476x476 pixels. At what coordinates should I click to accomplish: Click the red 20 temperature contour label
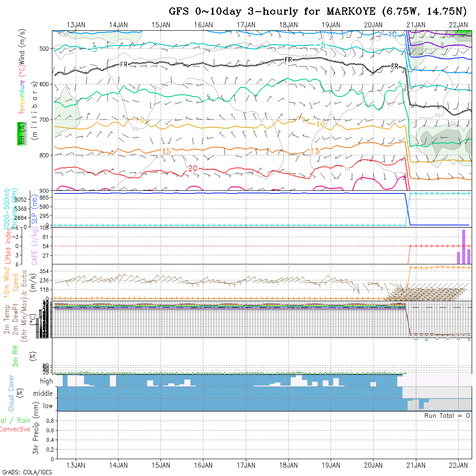coord(193,168)
